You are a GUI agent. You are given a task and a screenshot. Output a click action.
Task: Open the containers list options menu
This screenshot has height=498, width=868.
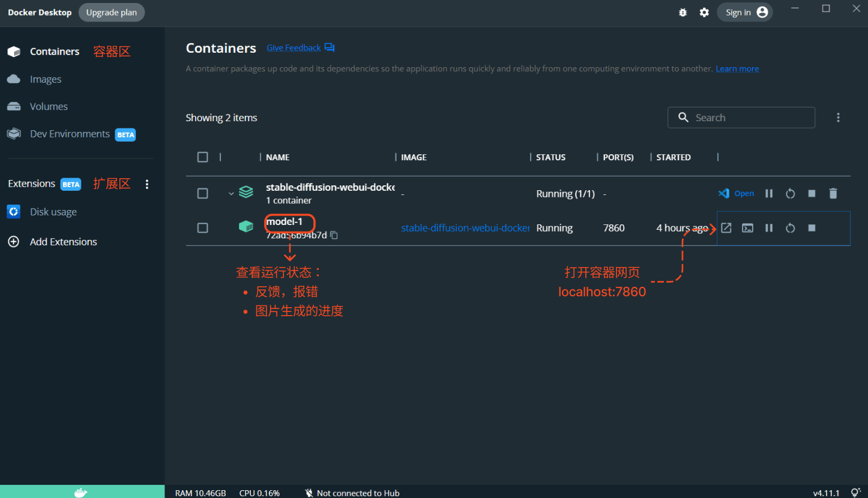[x=838, y=117]
